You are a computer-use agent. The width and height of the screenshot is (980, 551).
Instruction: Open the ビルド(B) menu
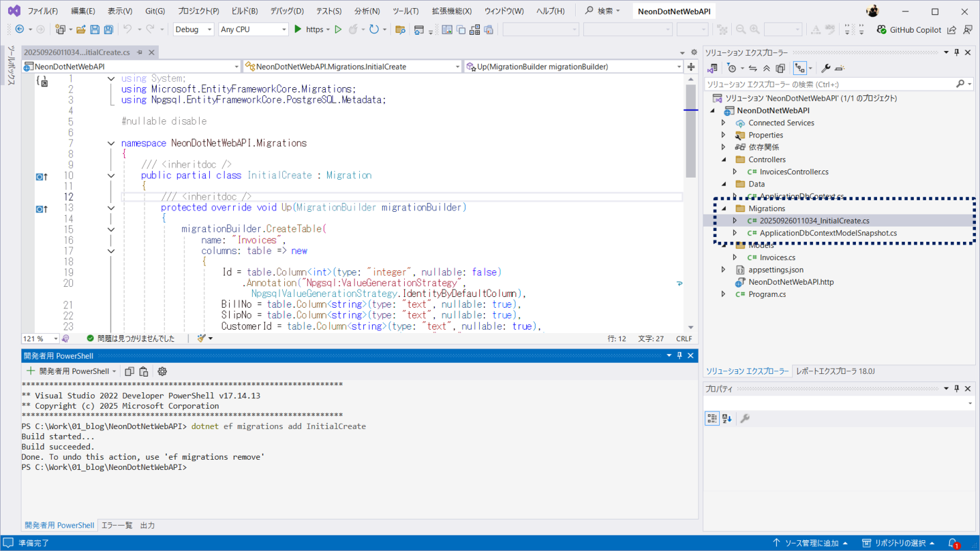(244, 11)
